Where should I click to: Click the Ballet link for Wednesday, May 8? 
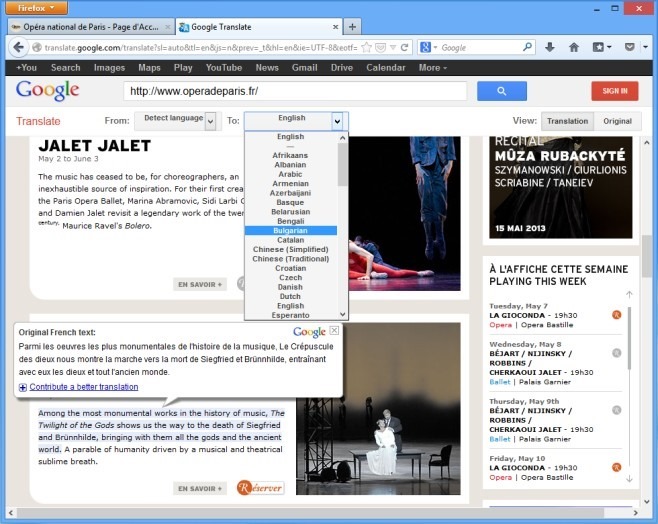point(499,382)
